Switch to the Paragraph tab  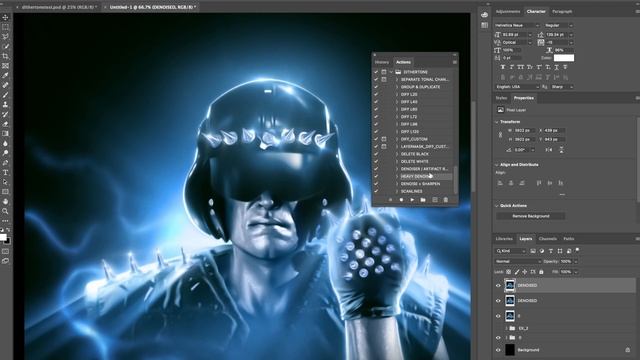coord(562,12)
